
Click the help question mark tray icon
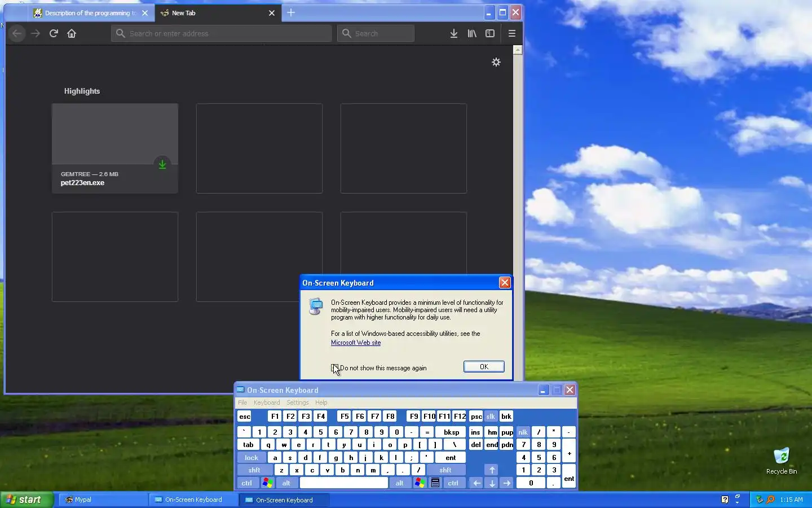[x=725, y=500]
